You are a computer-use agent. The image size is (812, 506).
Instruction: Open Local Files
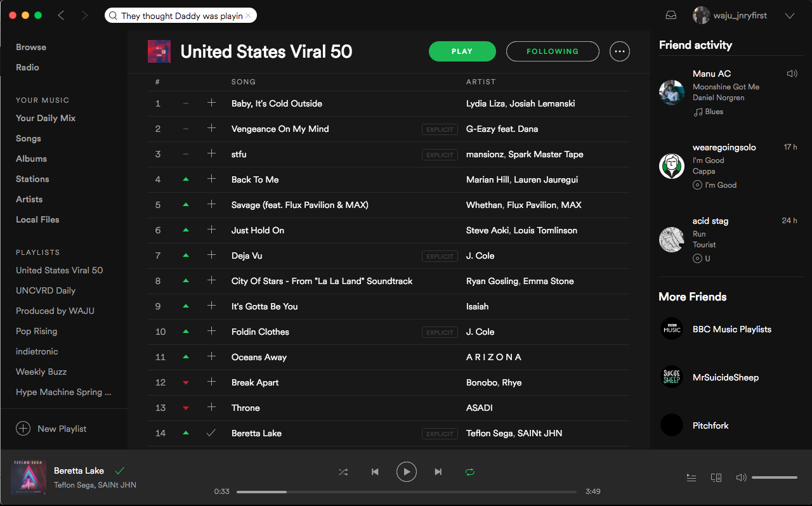[x=37, y=219]
